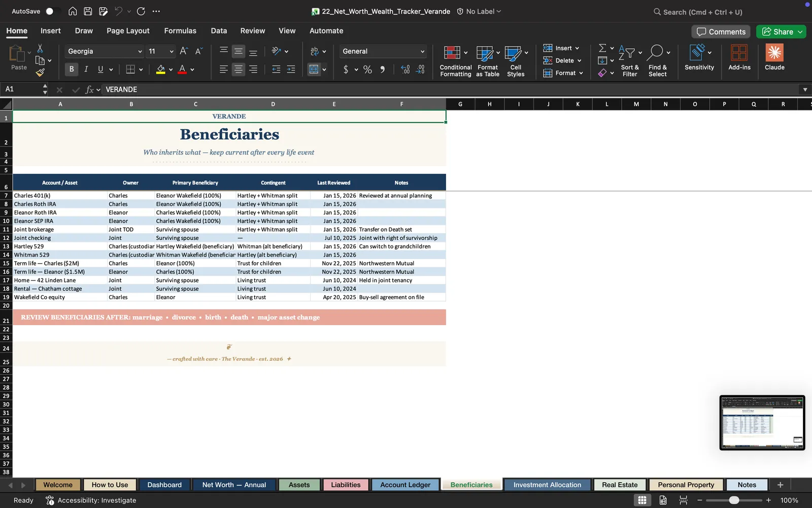Open the Formulas ribbon tab

[x=180, y=30]
